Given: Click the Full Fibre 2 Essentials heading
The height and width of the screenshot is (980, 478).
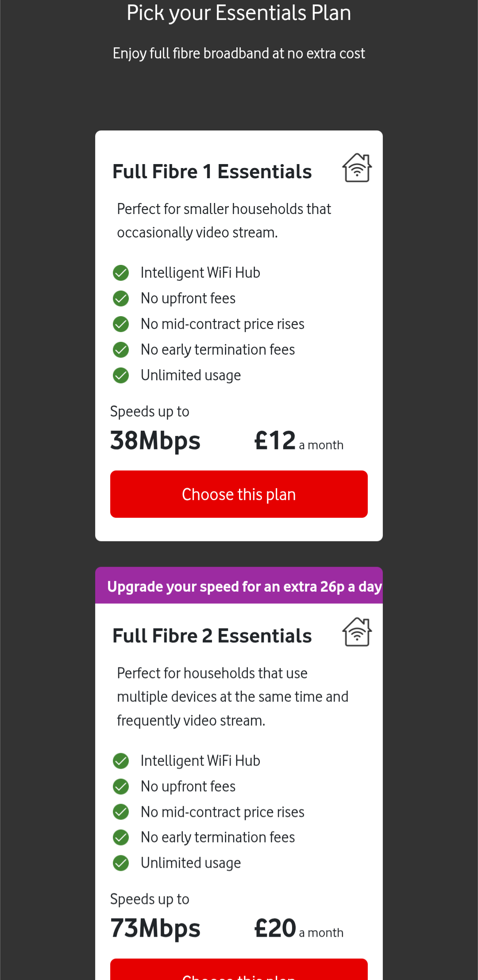Looking at the screenshot, I should (212, 636).
